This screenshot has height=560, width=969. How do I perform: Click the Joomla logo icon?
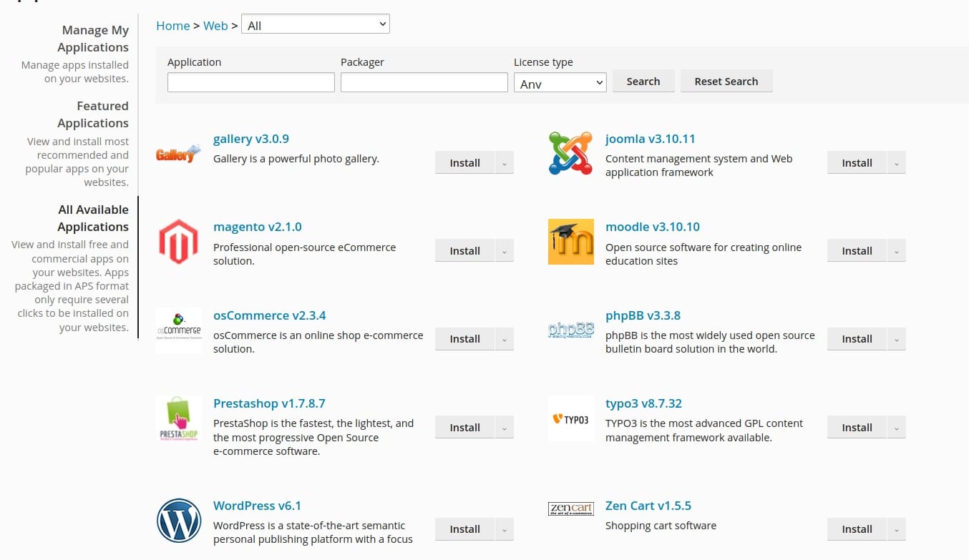click(x=570, y=153)
